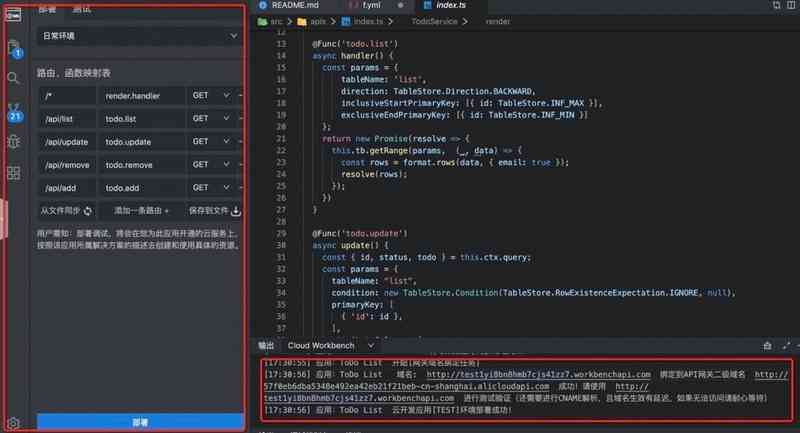Open the settings gear at bottom left
800x433 pixels.
13,424
